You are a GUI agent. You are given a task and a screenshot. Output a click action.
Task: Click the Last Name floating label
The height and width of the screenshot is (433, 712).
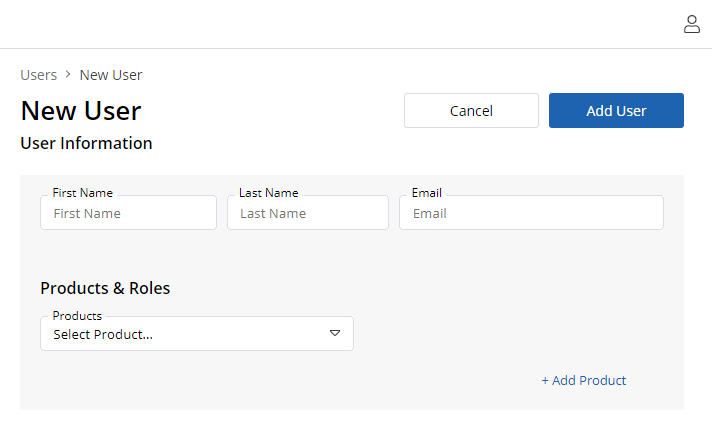click(x=268, y=193)
